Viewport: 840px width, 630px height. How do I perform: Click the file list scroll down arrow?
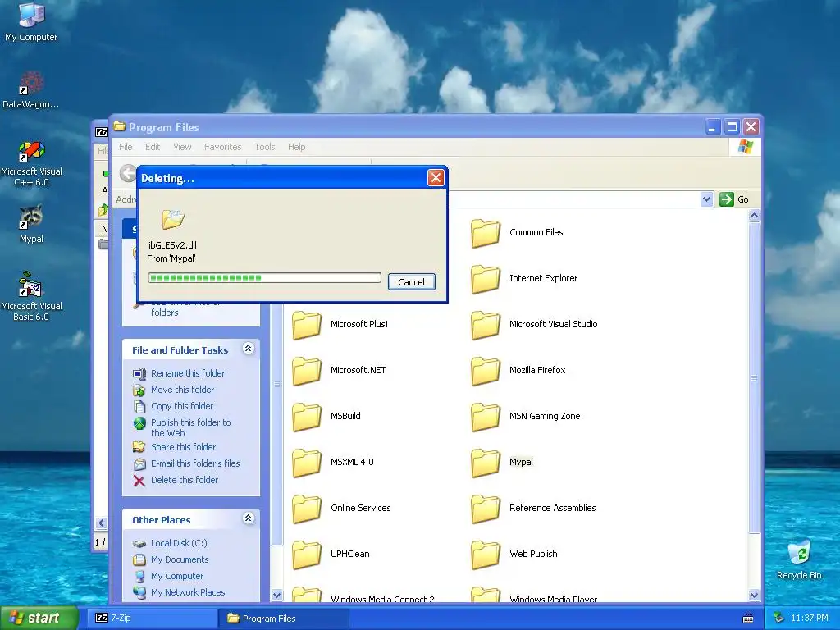point(754,595)
